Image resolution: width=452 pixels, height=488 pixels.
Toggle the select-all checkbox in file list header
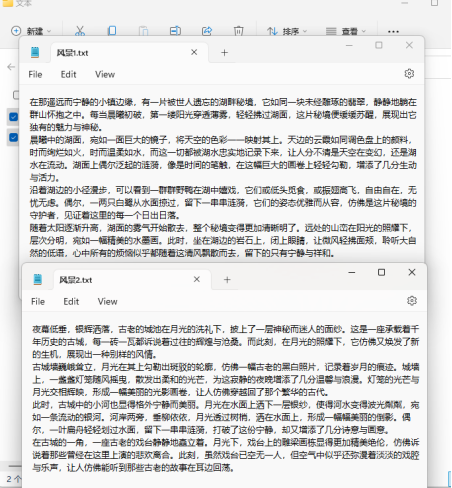tap(16, 95)
